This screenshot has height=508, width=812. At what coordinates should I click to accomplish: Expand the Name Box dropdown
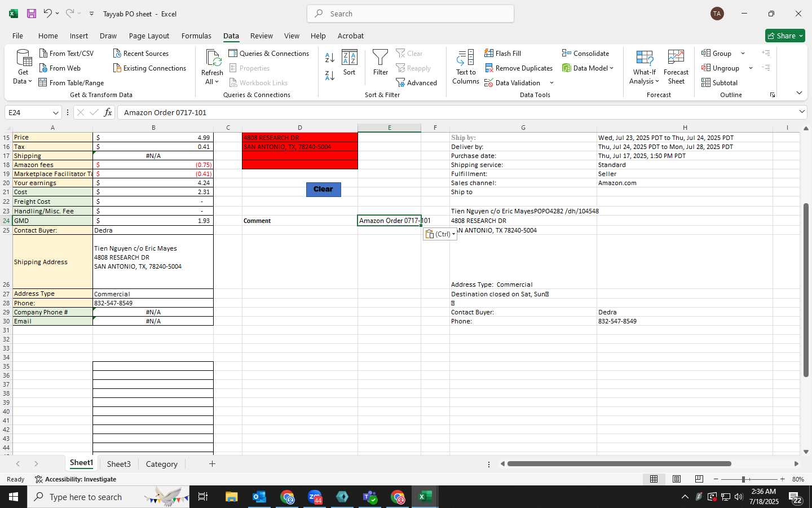(55, 113)
